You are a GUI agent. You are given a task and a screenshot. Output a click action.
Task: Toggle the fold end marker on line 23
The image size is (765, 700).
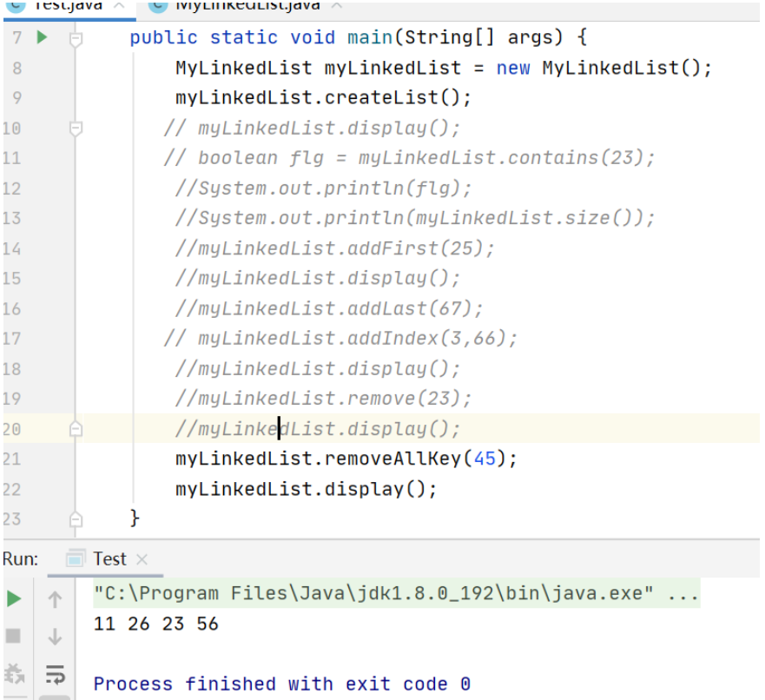76,519
